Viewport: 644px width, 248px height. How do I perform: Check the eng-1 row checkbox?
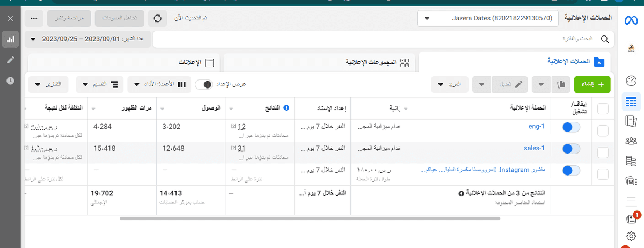(603, 130)
